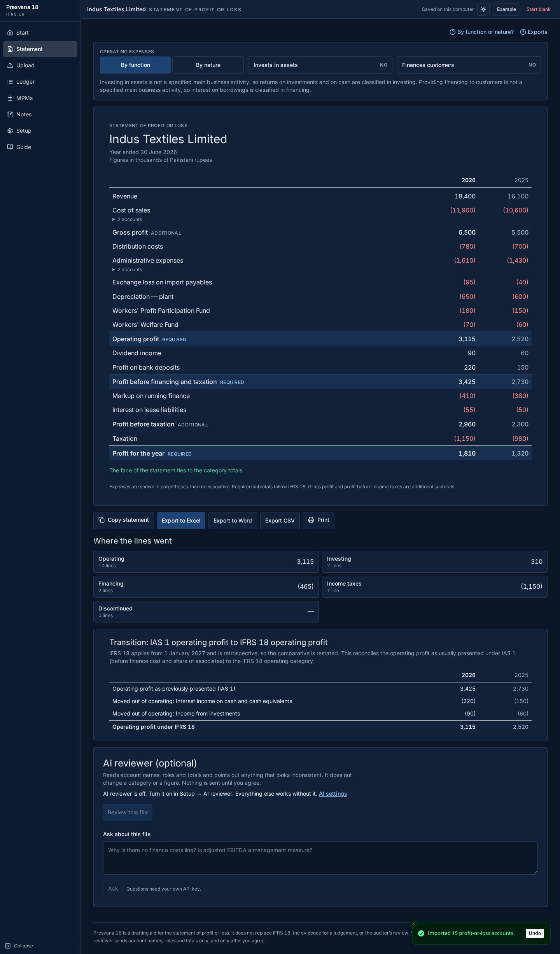This screenshot has width=560, height=954.
Task: Click the Print button
Action: coord(318,520)
